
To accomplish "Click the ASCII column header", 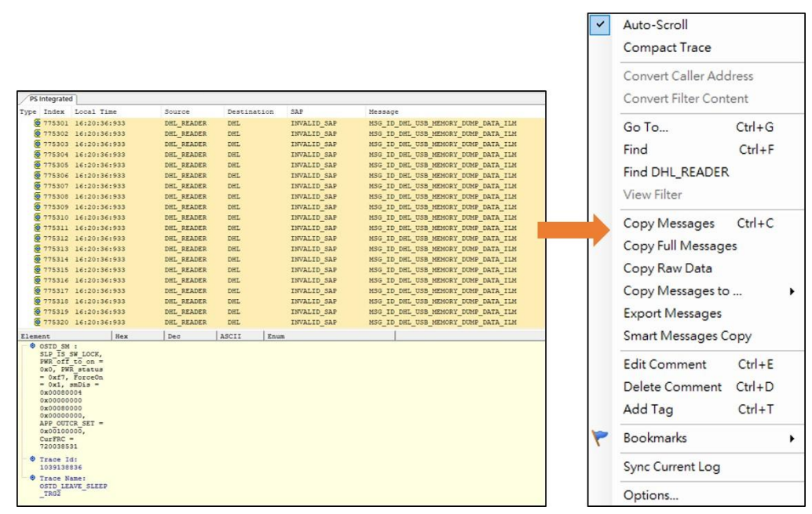I will pos(230,337).
